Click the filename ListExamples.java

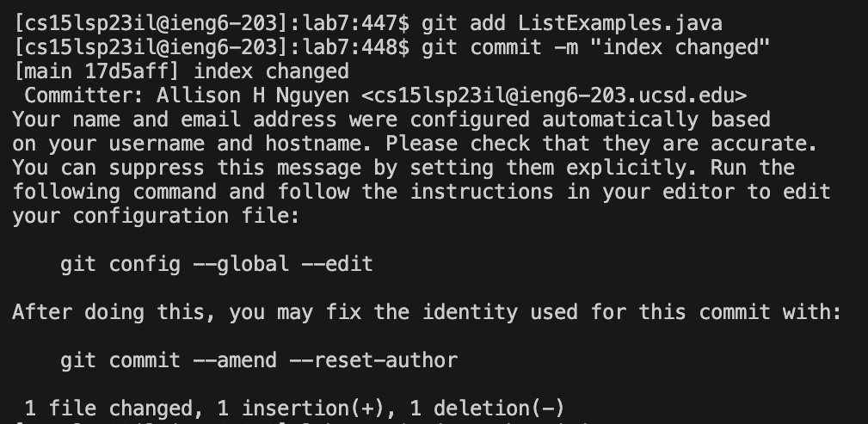620,23
